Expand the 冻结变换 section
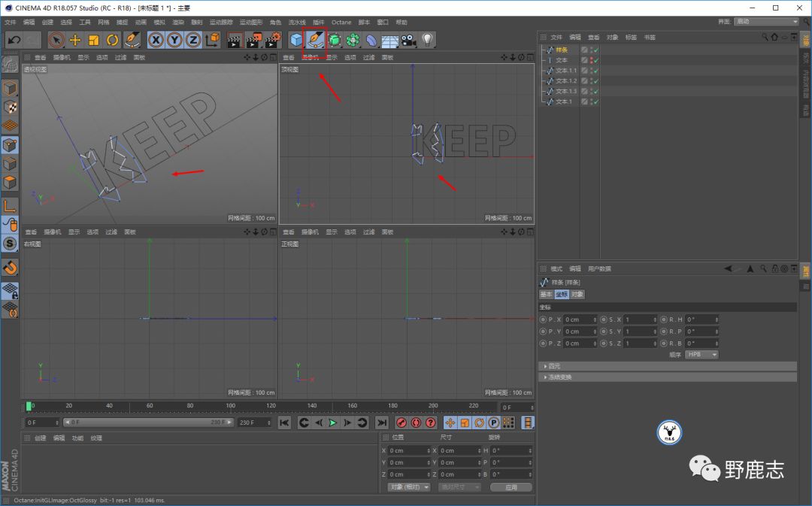 tap(561, 377)
